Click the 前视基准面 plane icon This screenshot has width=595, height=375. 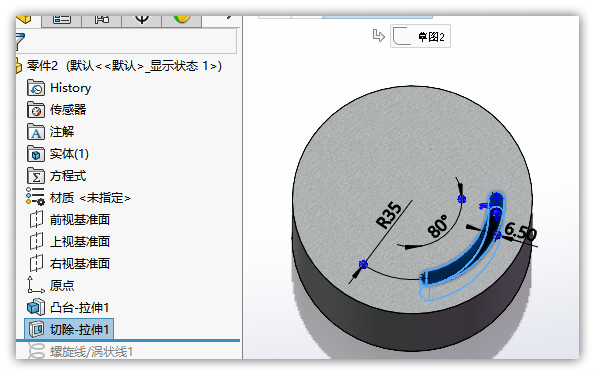click(36, 219)
